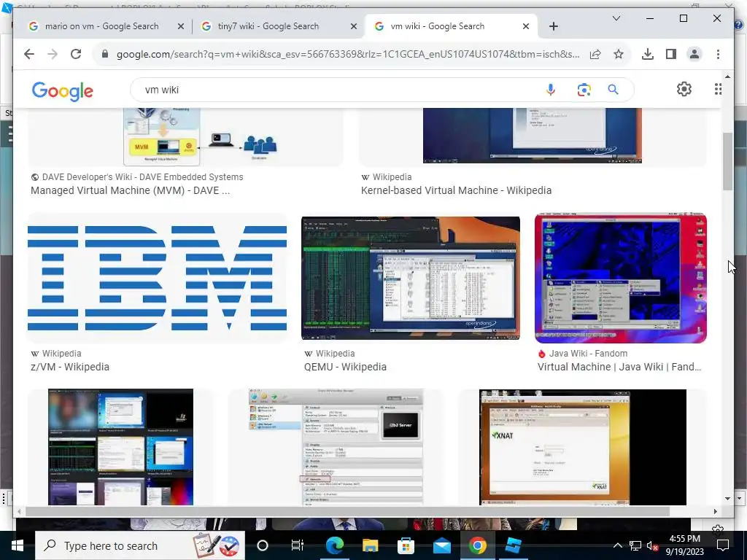Open the notification center icon
747x560 pixels.
[x=723, y=545]
